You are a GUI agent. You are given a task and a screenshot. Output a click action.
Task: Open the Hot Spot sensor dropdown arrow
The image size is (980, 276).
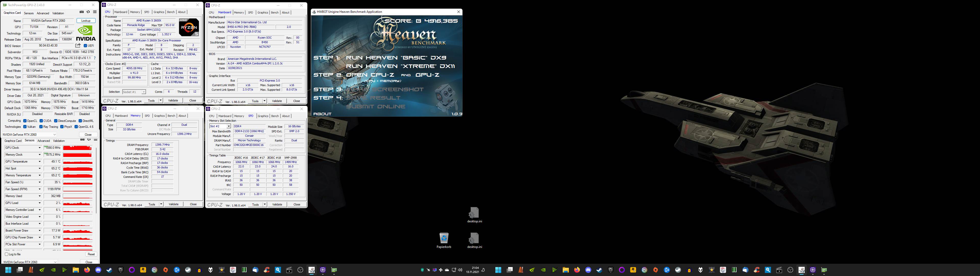[39, 168]
